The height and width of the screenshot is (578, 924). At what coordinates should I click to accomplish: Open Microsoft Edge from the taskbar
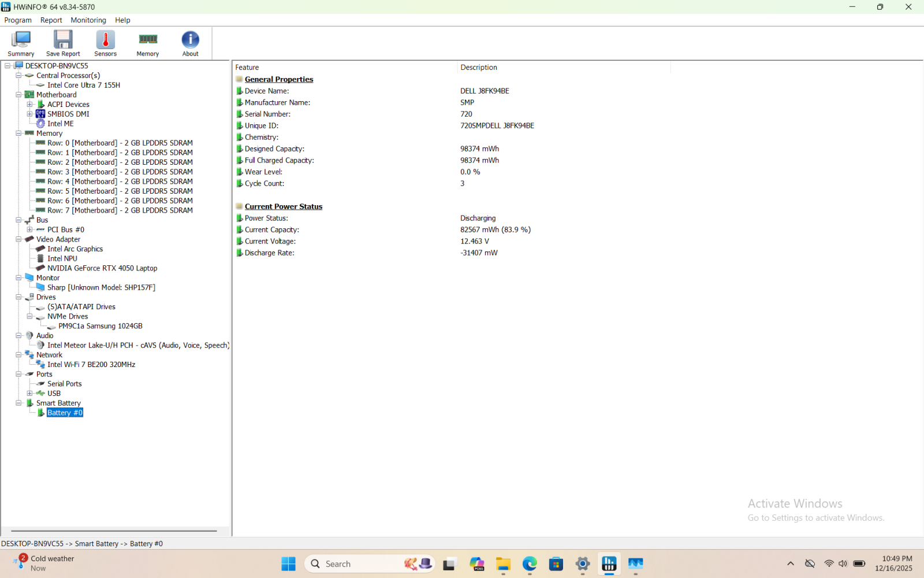[530, 564]
